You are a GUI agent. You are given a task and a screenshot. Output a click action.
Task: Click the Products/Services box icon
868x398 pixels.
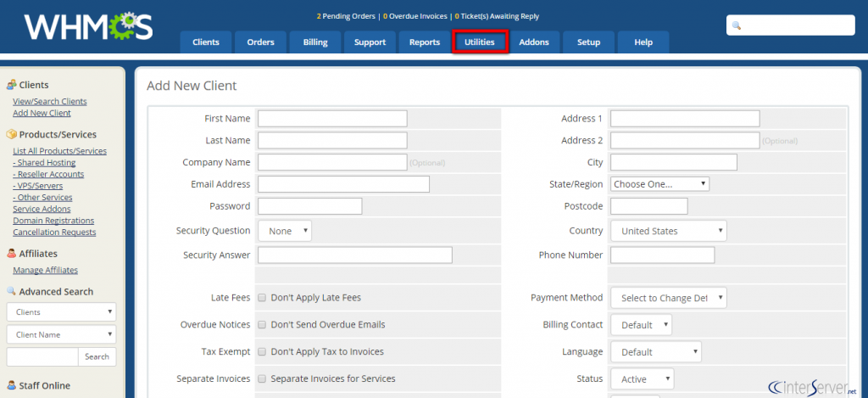pyautogui.click(x=12, y=134)
